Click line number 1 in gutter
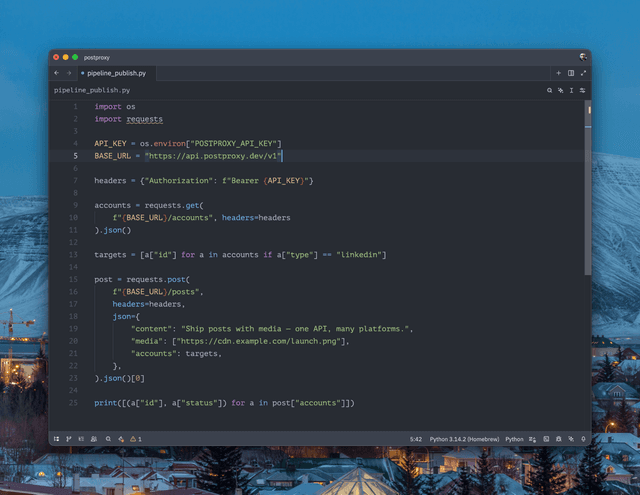The width and height of the screenshot is (640, 495). pyautogui.click(x=75, y=107)
